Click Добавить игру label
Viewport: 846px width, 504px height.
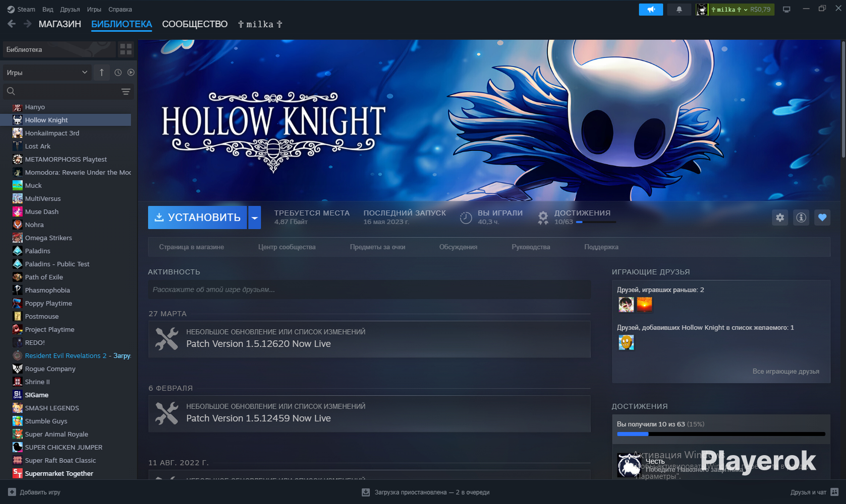(x=40, y=492)
